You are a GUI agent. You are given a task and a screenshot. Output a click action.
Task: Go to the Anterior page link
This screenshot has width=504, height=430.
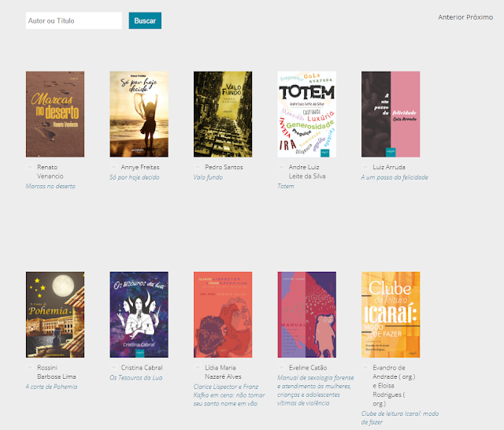coord(451,17)
